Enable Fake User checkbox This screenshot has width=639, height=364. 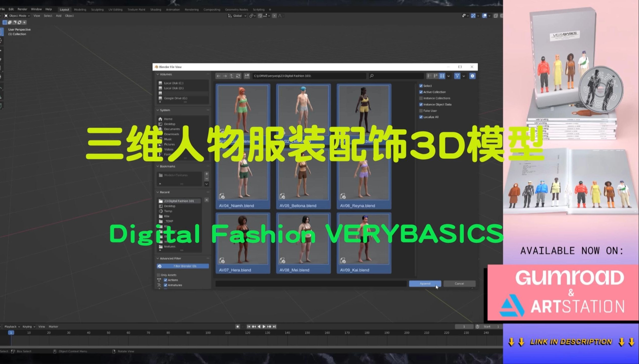point(421,111)
